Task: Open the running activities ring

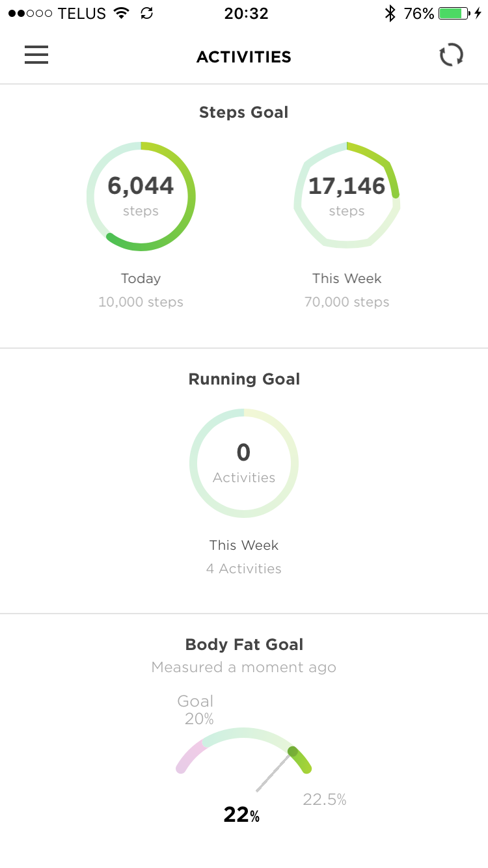Action: [x=244, y=463]
